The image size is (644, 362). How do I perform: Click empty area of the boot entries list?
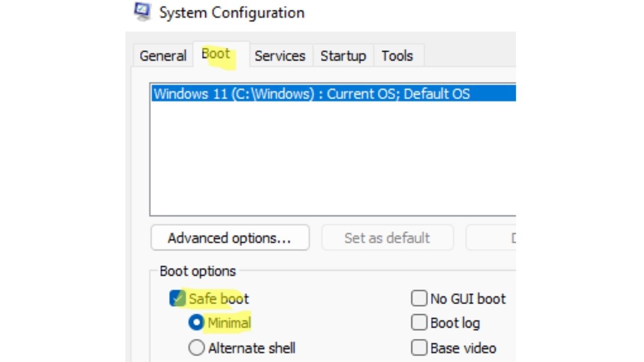coord(332,161)
